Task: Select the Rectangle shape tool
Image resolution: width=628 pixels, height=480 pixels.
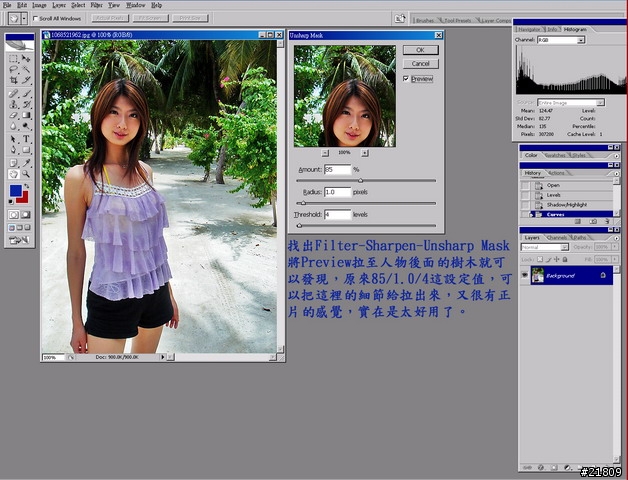Action: click(x=26, y=150)
